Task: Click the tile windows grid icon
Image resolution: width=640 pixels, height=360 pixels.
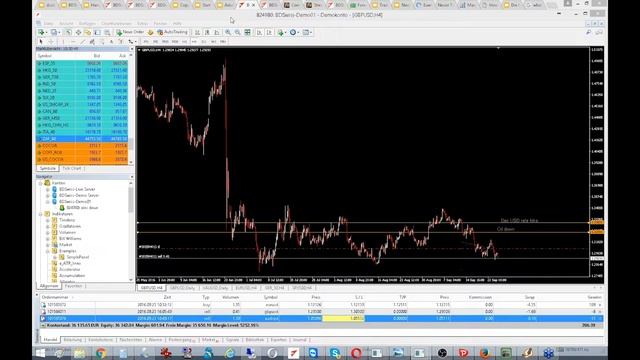Action: click(x=247, y=32)
